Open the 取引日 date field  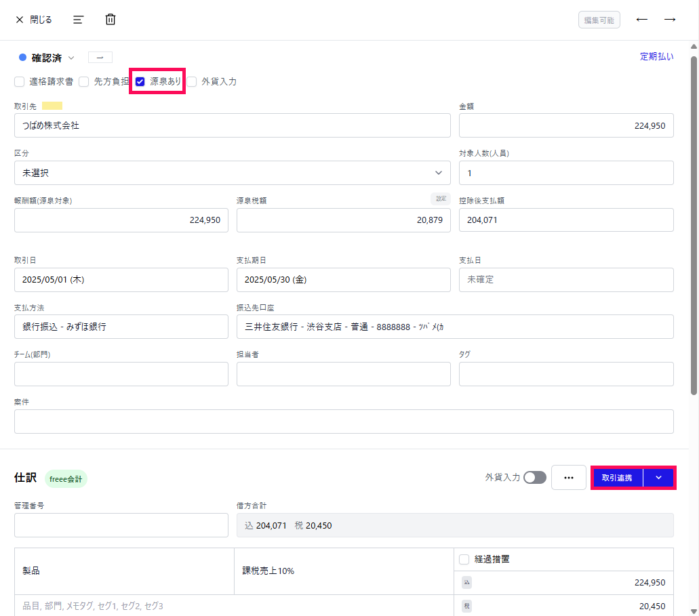point(121,279)
